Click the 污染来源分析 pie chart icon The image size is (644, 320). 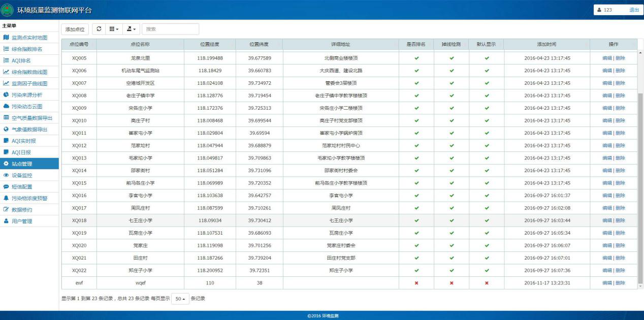(x=6, y=95)
